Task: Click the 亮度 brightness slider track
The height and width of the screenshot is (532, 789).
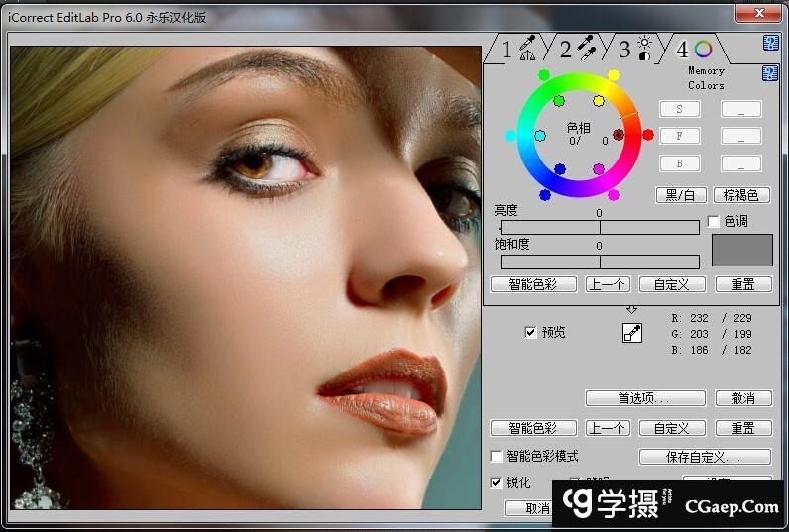Action: [x=599, y=227]
